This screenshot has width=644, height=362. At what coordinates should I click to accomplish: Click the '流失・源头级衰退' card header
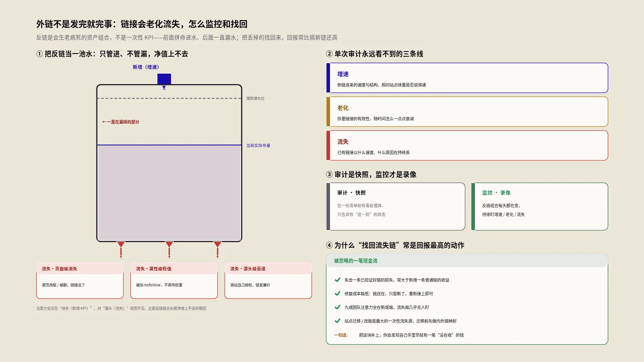point(268,269)
